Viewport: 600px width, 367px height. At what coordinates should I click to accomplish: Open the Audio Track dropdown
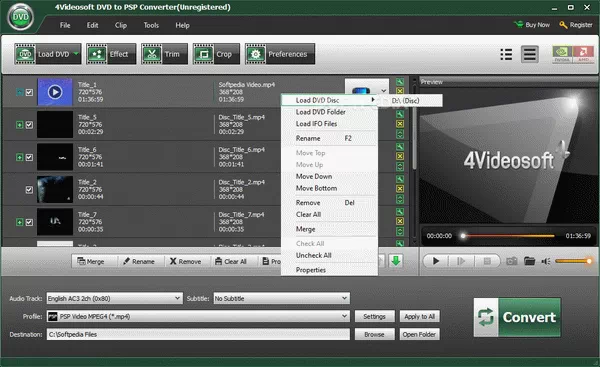pyautogui.click(x=114, y=298)
